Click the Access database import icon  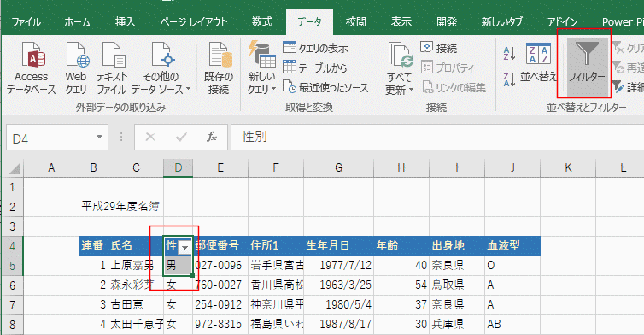point(32,55)
